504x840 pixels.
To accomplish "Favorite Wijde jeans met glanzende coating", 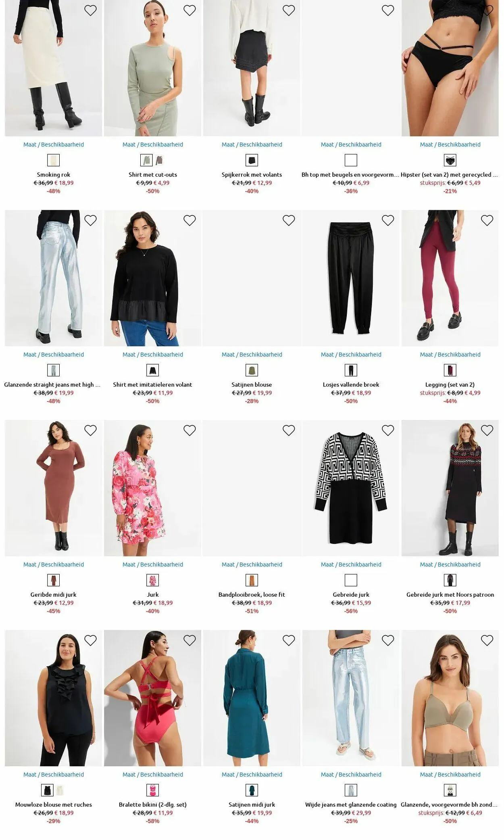I will [x=388, y=640].
